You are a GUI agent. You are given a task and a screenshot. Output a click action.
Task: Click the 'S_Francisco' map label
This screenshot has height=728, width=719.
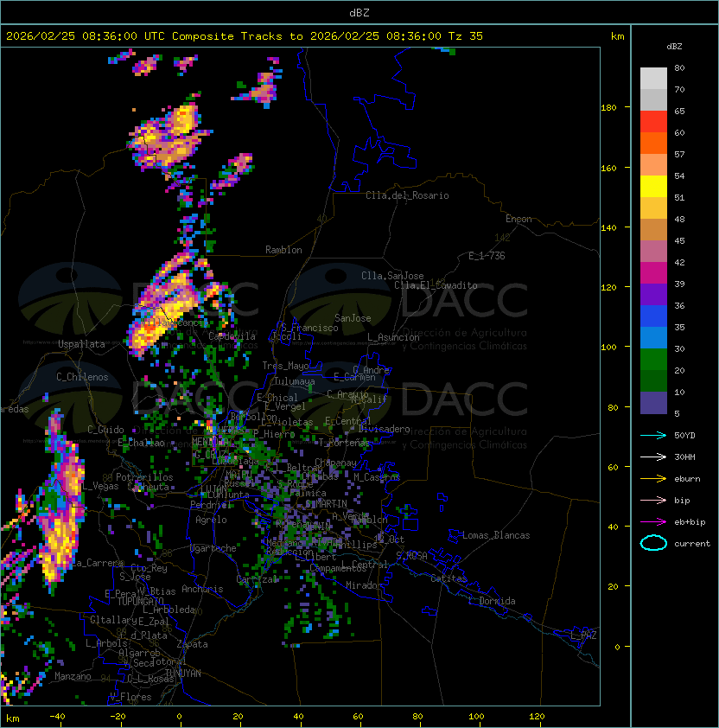point(309,328)
